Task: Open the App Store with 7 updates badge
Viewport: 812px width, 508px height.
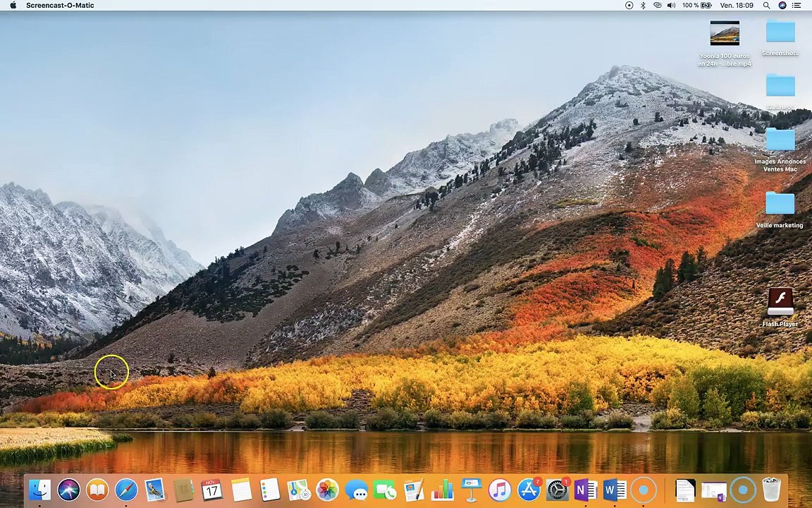Action: pos(529,490)
